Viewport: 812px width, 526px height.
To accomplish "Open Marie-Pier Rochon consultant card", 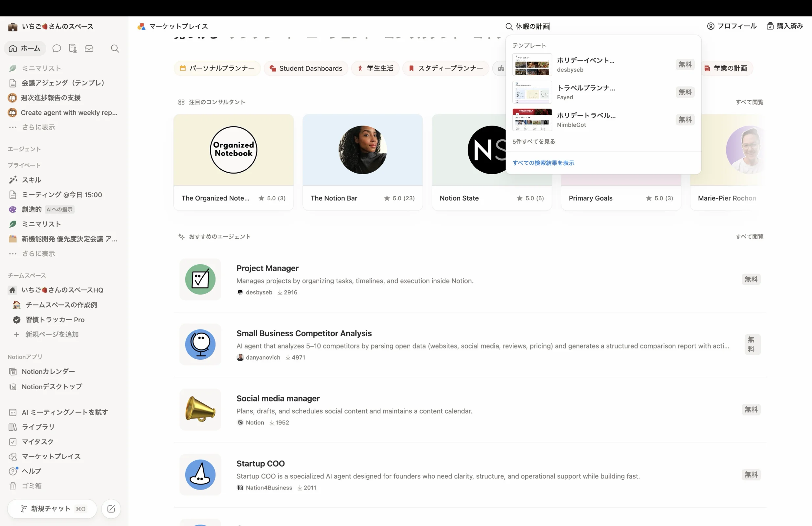I will [x=729, y=162].
